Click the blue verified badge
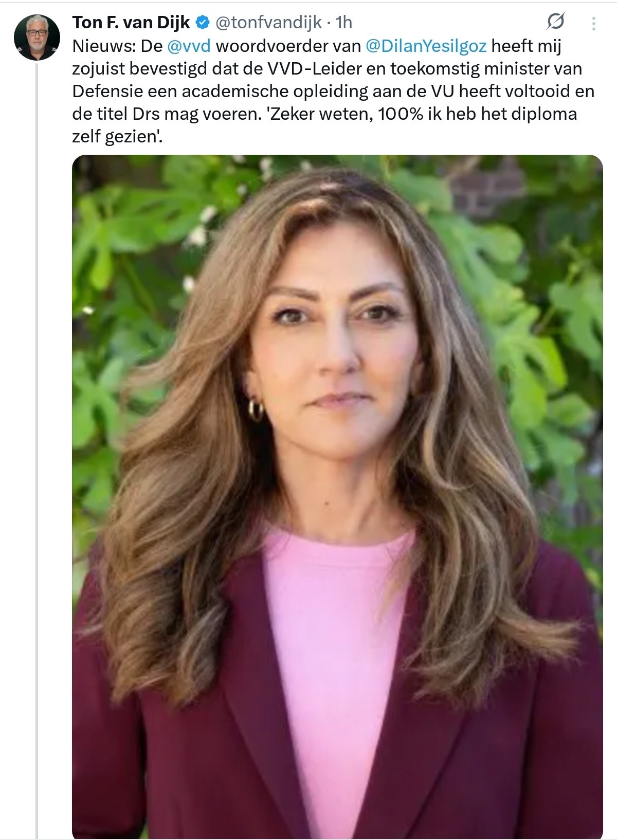 203,23
